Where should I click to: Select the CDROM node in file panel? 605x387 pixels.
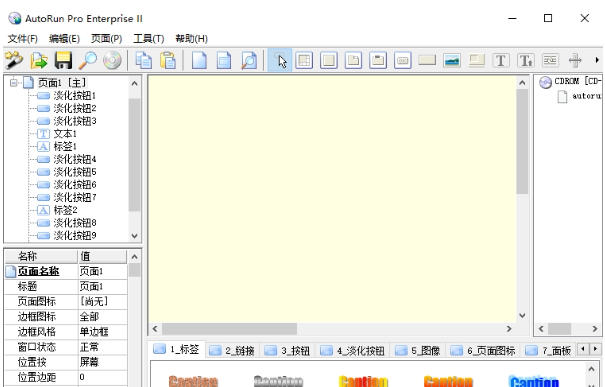point(570,81)
